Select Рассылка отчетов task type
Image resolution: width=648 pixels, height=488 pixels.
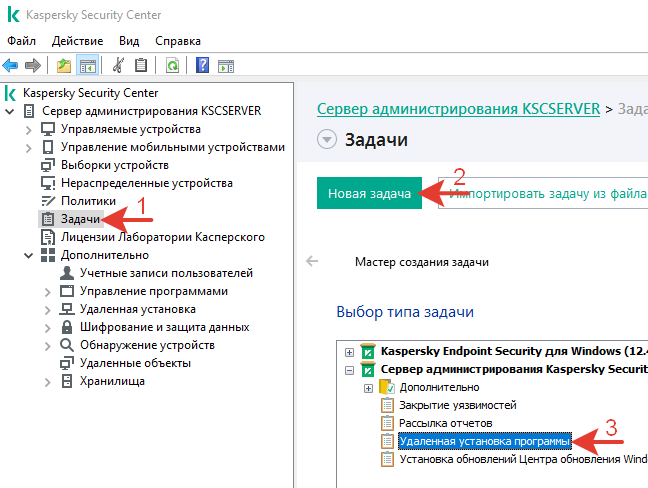pos(446,423)
